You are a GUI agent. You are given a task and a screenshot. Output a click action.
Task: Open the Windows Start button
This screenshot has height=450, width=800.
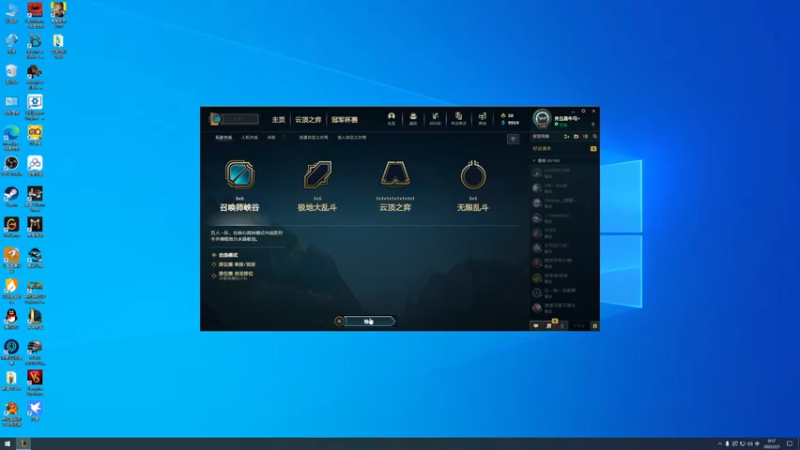pos(7,444)
